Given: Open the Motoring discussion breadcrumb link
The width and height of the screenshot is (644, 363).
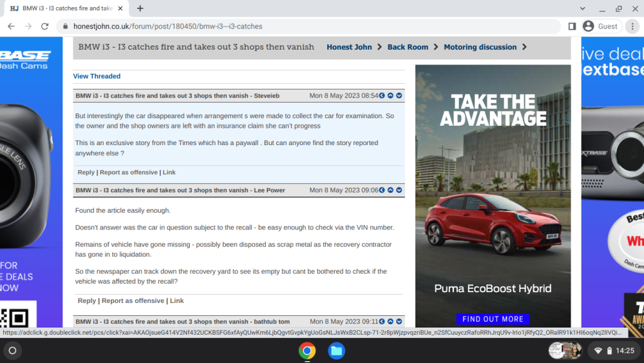Looking at the screenshot, I should [x=480, y=47].
